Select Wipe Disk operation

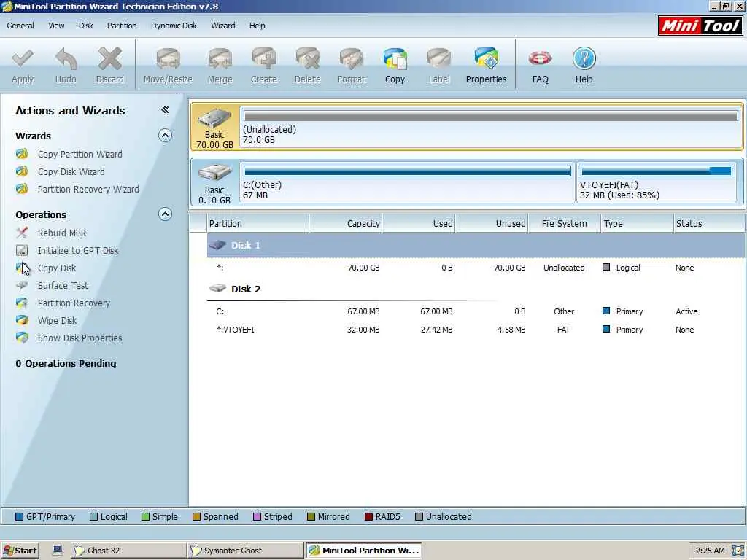pos(57,321)
